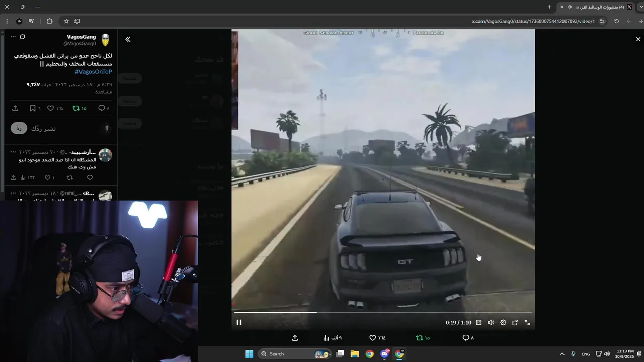Mute the video volume
Viewport: 644px width, 362px height.
pyautogui.click(x=491, y=323)
